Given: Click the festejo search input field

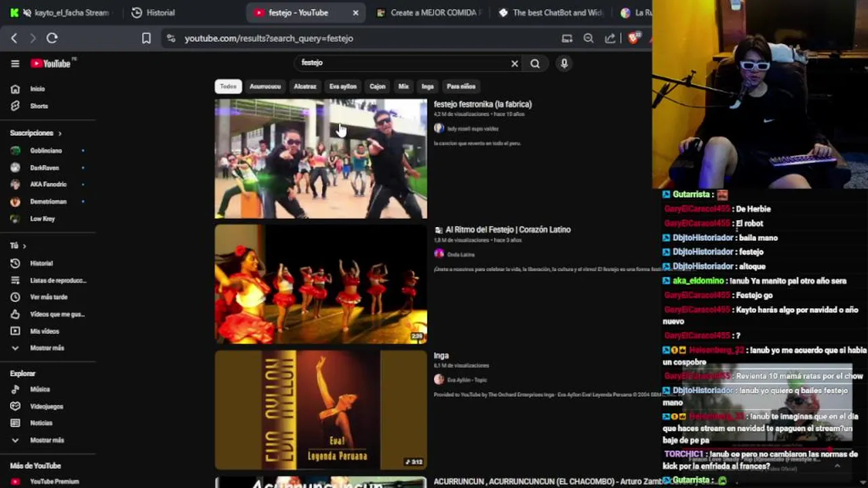Looking at the screenshot, I should 403,63.
